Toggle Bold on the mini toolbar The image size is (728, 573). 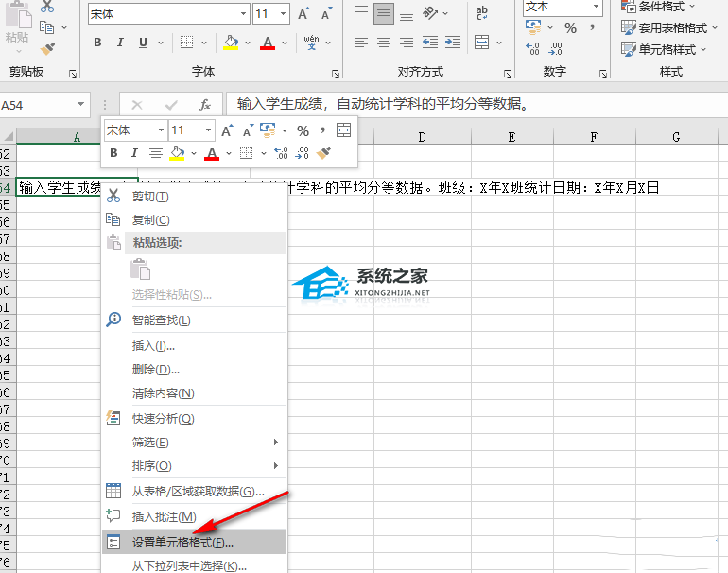tap(113, 153)
